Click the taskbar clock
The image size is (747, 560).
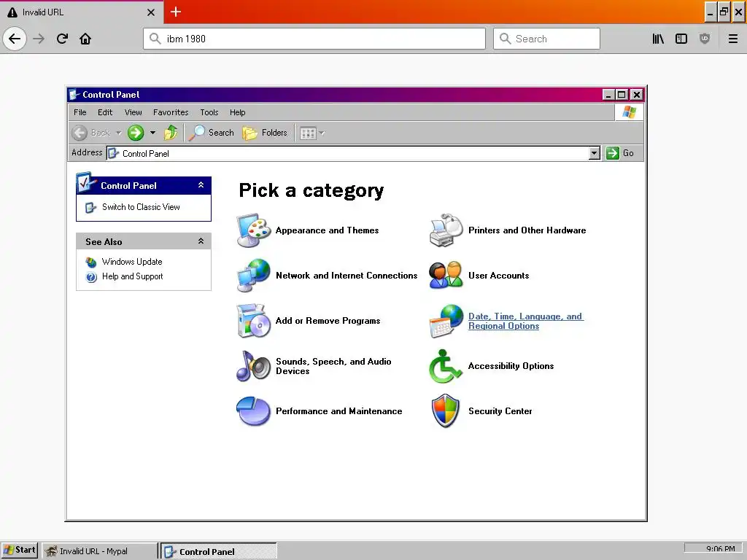[720, 549]
